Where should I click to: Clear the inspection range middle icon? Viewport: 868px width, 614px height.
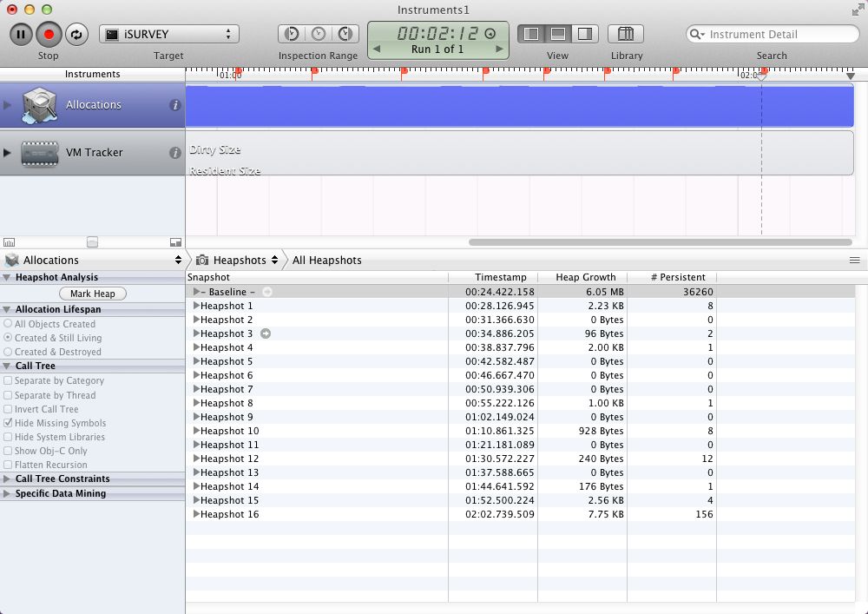319,35
